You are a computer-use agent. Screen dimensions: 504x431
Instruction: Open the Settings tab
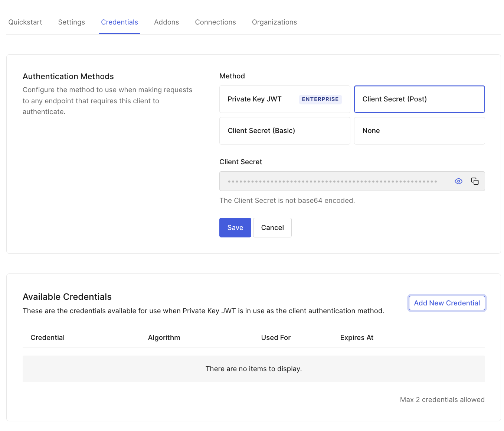pos(71,22)
